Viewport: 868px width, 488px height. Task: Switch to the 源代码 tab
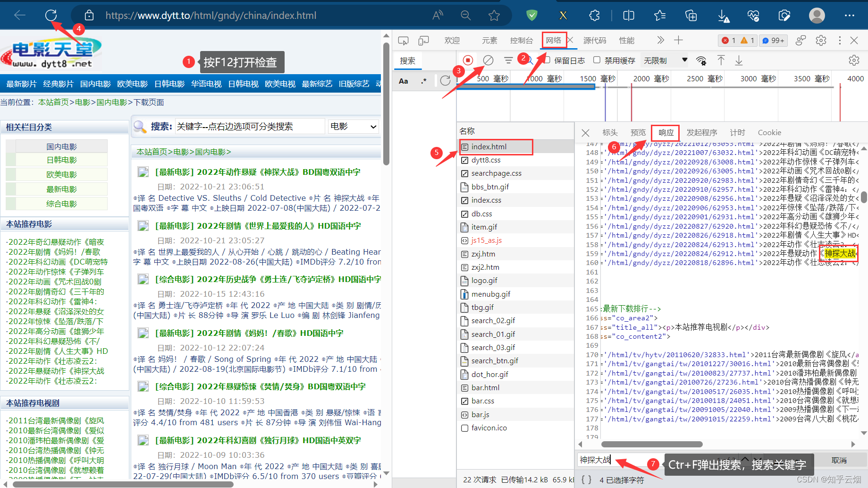595,41
